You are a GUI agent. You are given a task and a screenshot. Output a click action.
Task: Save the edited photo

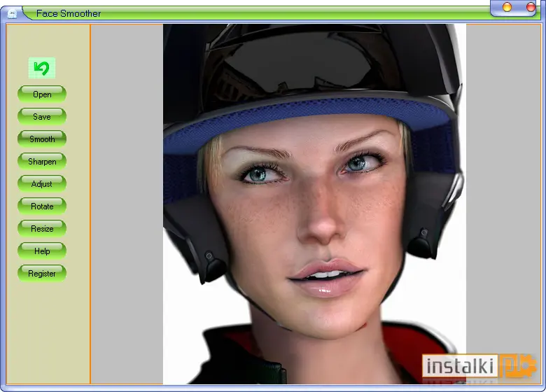click(x=42, y=117)
